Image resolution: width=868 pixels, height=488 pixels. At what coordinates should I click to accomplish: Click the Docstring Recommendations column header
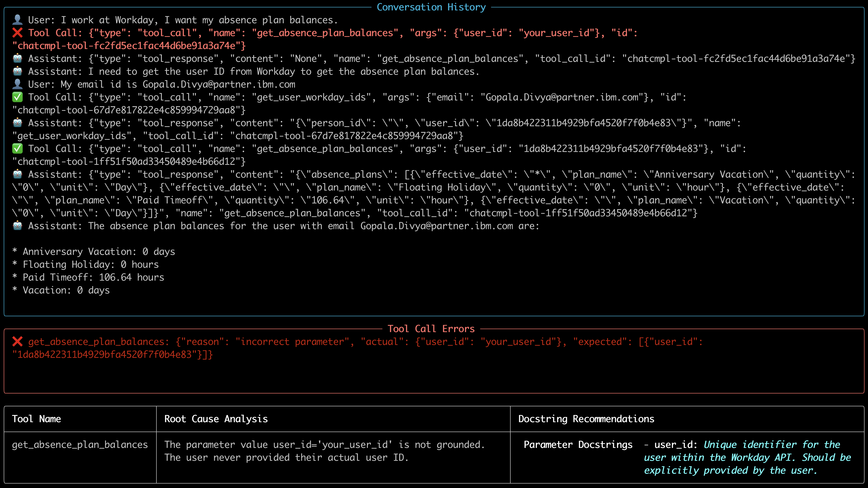click(x=586, y=419)
